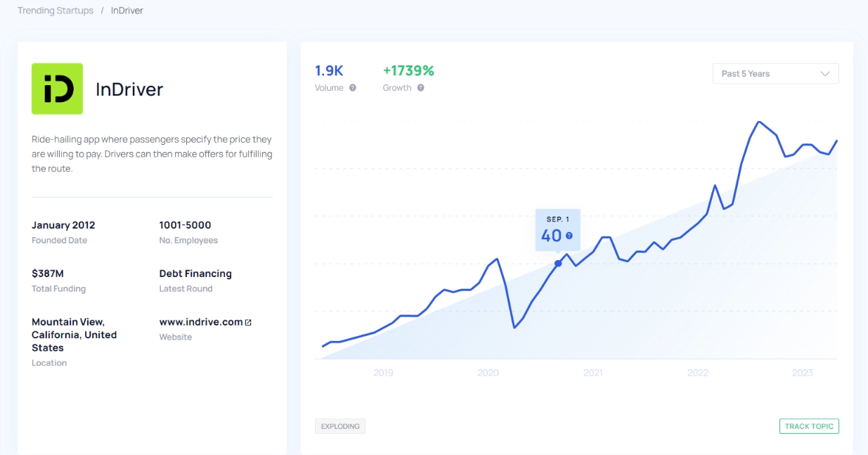Click the $387M Total Funding figure
The height and width of the screenshot is (455, 868).
[x=48, y=274]
